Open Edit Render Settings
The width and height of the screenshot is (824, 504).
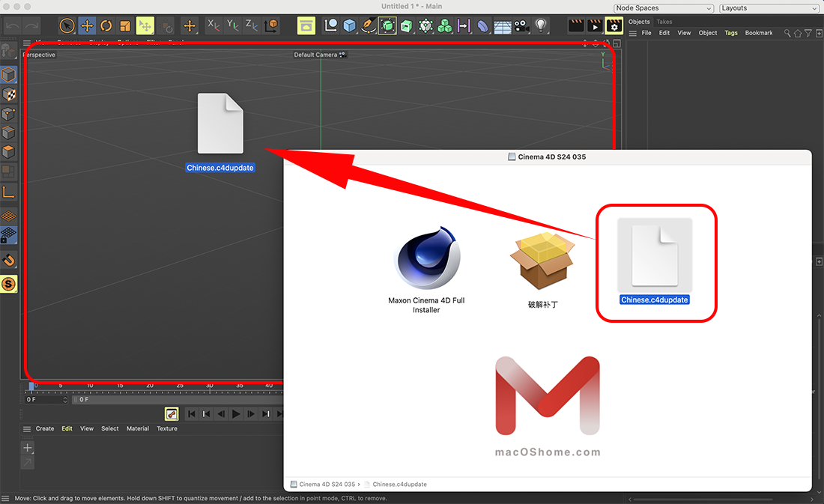614,25
